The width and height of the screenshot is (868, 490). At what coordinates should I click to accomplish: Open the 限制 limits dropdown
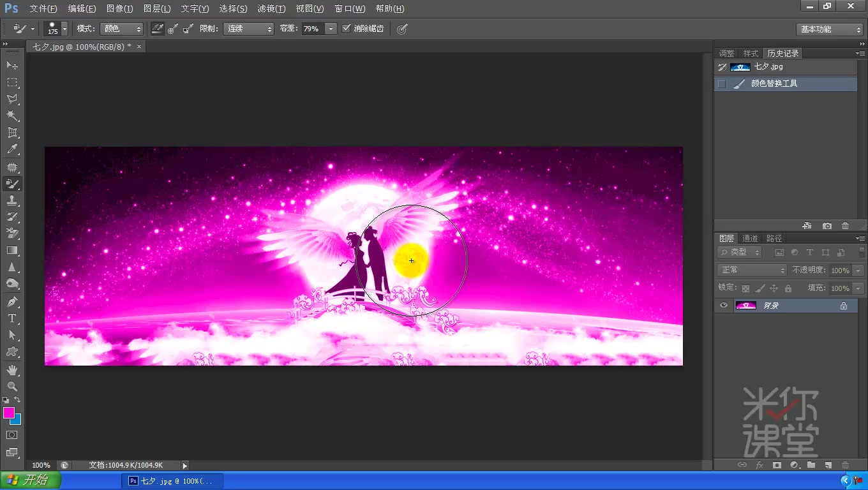pos(248,29)
